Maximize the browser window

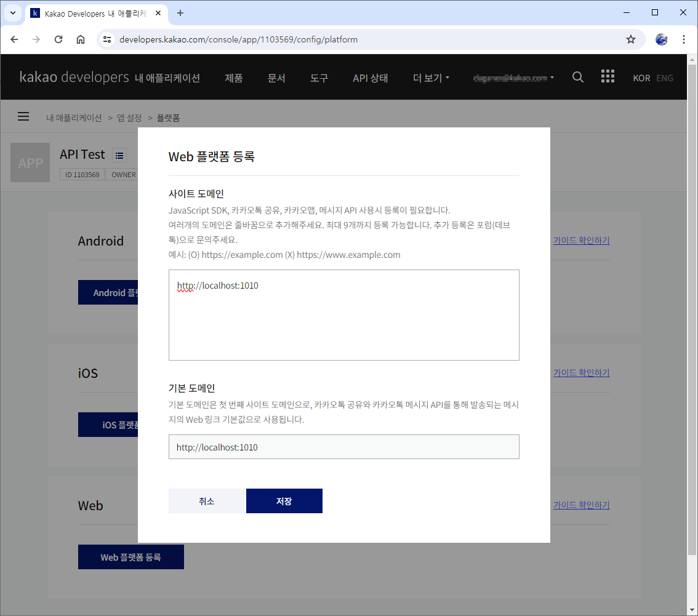click(x=655, y=12)
